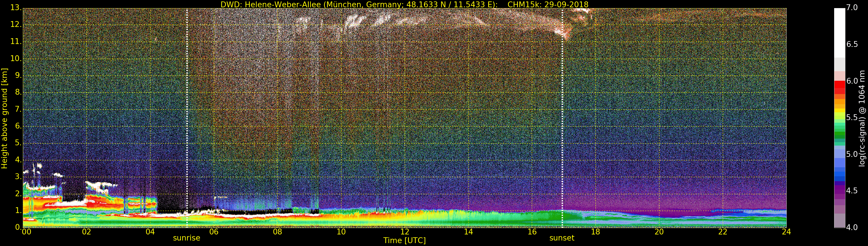Click the '4.5' colour bar tick label
Screen dimensions: 868x246
[x=852, y=191]
